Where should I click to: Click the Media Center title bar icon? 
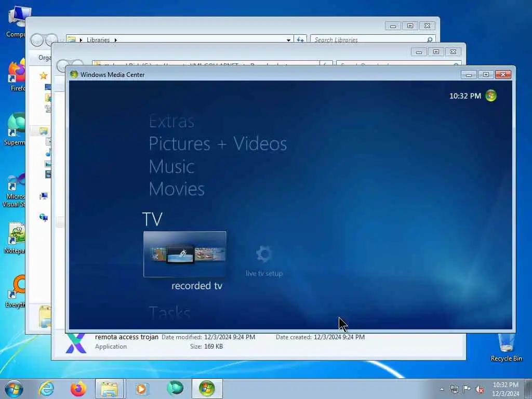[x=74, y=74]
